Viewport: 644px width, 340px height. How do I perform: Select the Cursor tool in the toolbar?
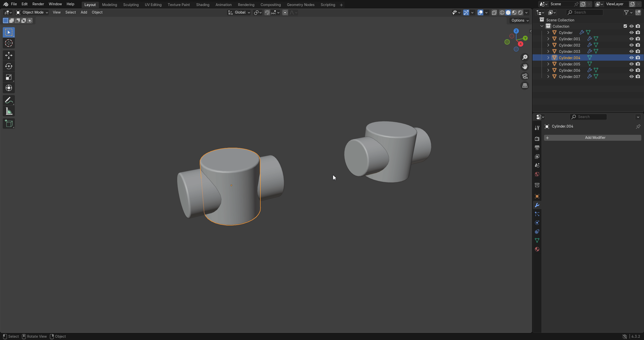9,43
